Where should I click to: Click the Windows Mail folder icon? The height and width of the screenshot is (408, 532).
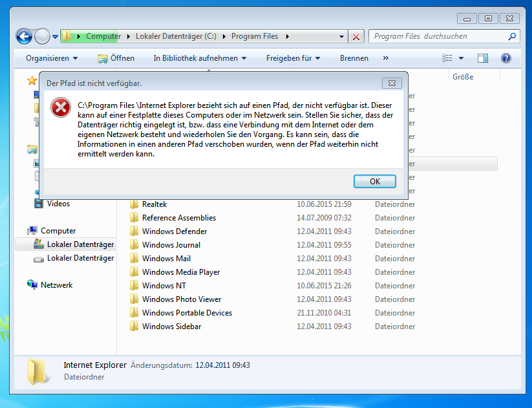pyautogui.click(x=134, y=258)
